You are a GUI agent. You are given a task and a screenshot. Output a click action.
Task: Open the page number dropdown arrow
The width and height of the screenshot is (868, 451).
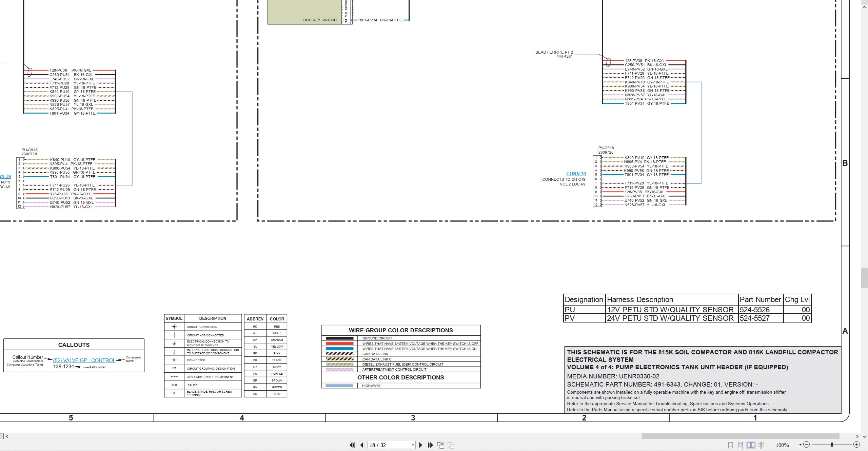(x=413, y=445)
